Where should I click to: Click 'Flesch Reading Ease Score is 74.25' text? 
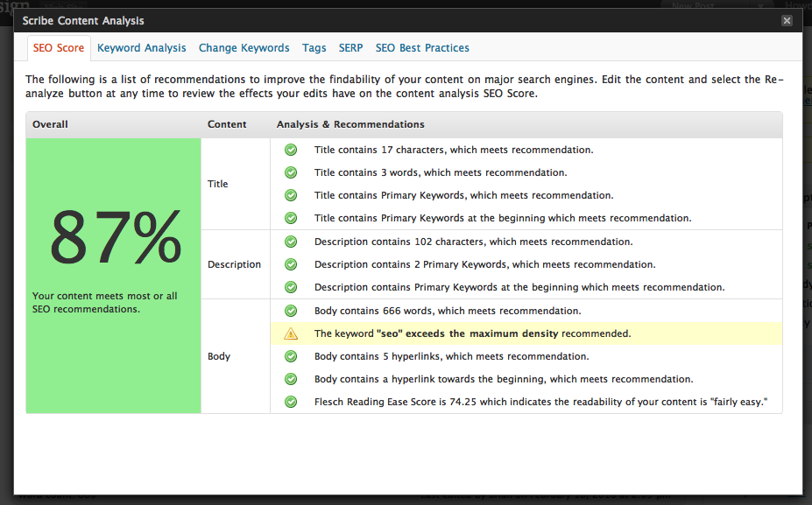540,402
